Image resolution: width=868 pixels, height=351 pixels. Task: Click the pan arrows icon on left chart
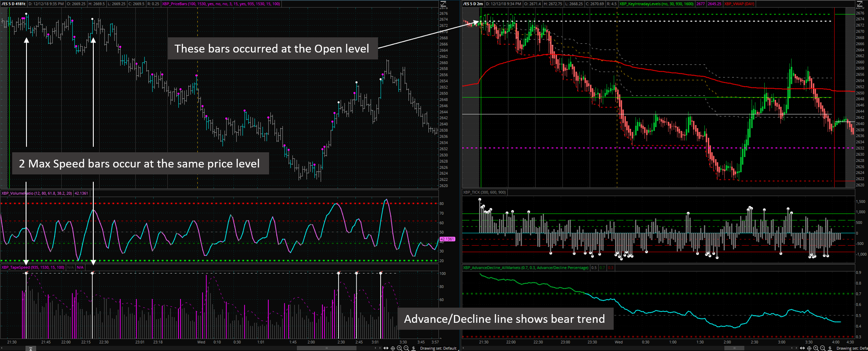[x=386, y=348]
